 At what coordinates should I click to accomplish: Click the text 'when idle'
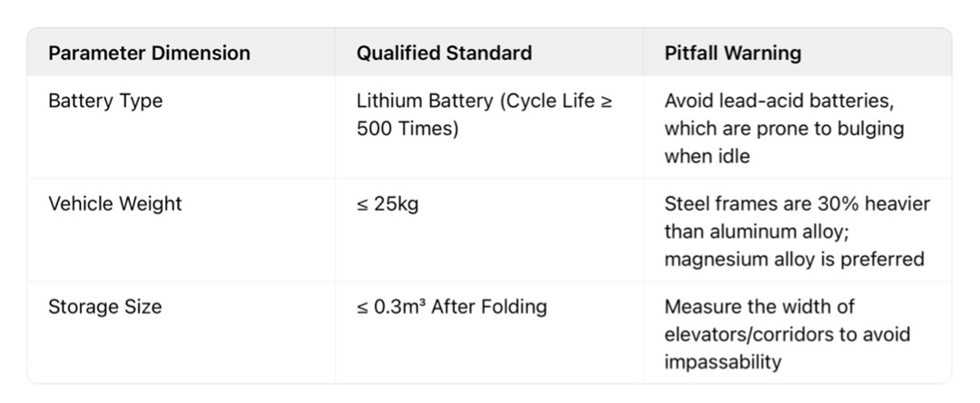[x=707, y=156]
